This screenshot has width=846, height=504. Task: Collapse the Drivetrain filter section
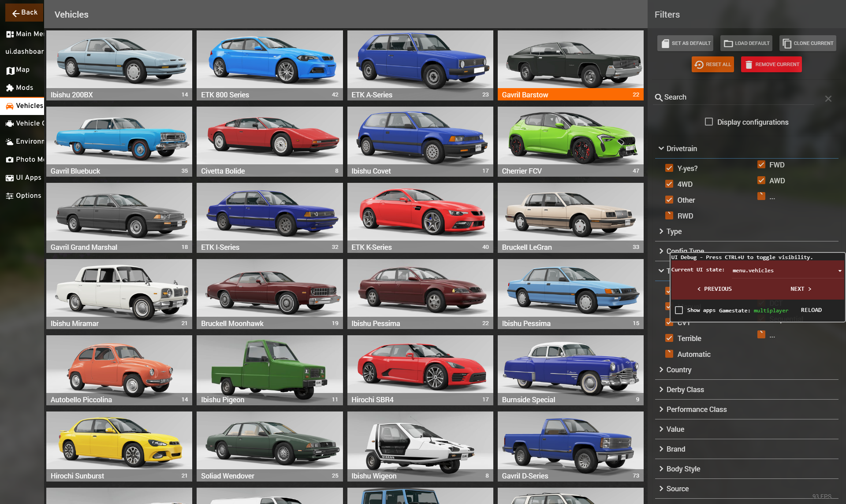[x=747, y=148]
